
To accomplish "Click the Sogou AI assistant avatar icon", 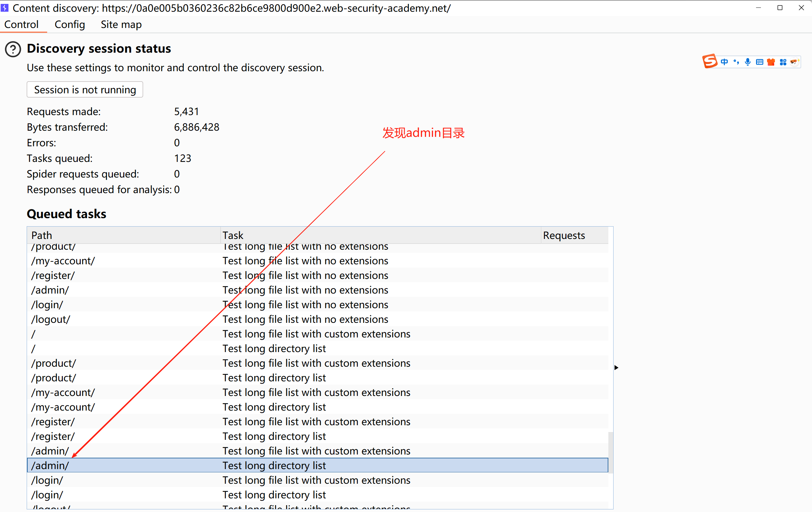I will point(794,62).
